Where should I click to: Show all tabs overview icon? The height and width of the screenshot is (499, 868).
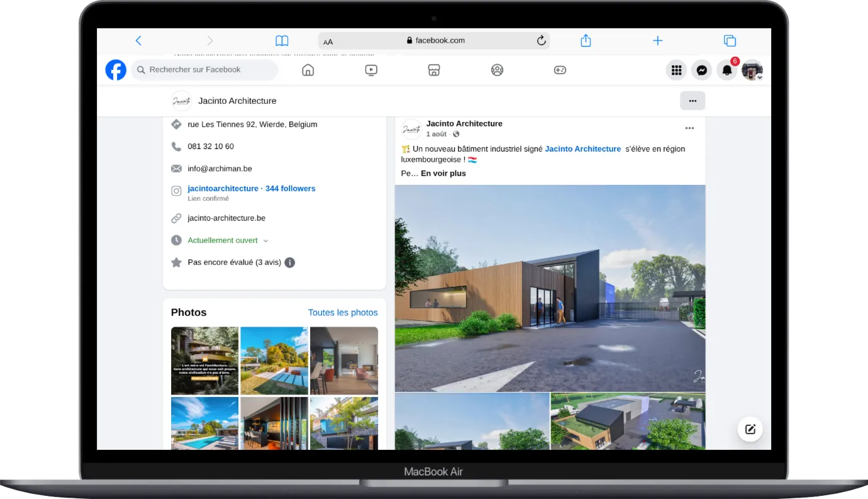click(x=730, y=41)
